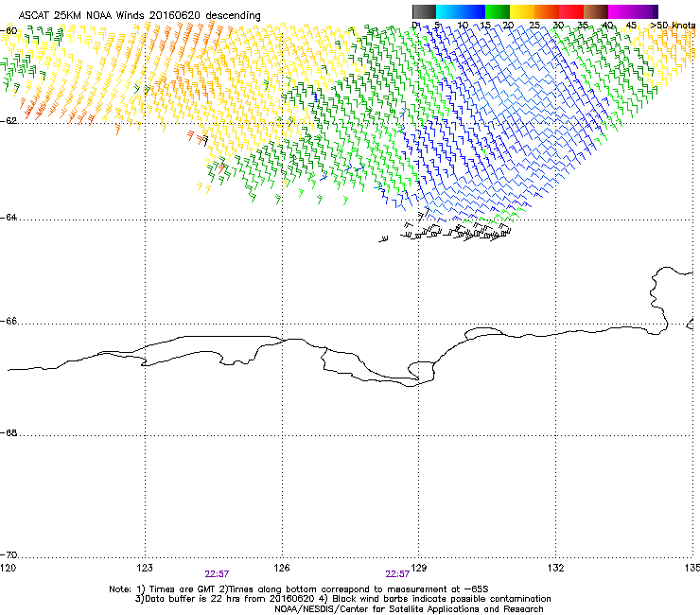The height and width of the screenshot is (615, 700).
Task: Click the 126 longitude axis label
Action: click(x=282, y=568)
